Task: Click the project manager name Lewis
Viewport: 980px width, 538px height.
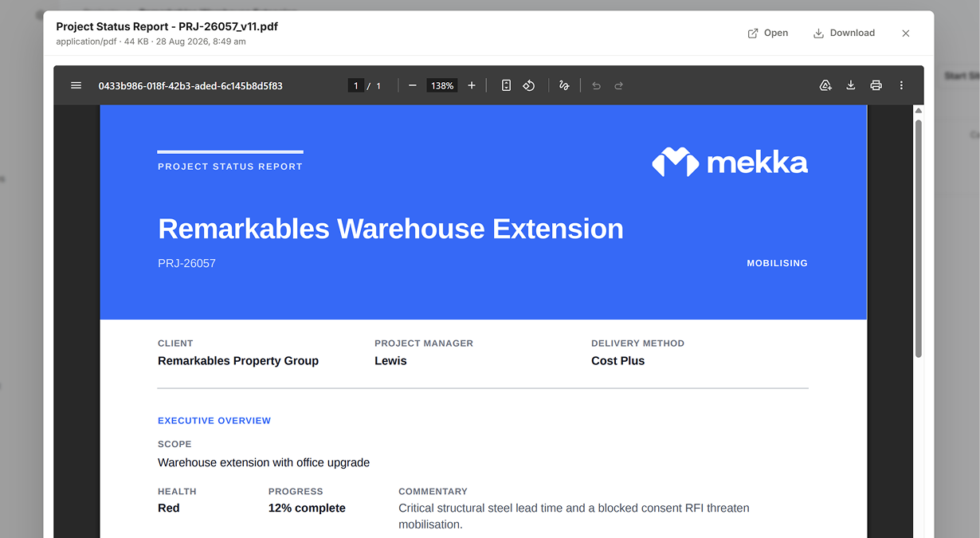Action: pos(390,360)
